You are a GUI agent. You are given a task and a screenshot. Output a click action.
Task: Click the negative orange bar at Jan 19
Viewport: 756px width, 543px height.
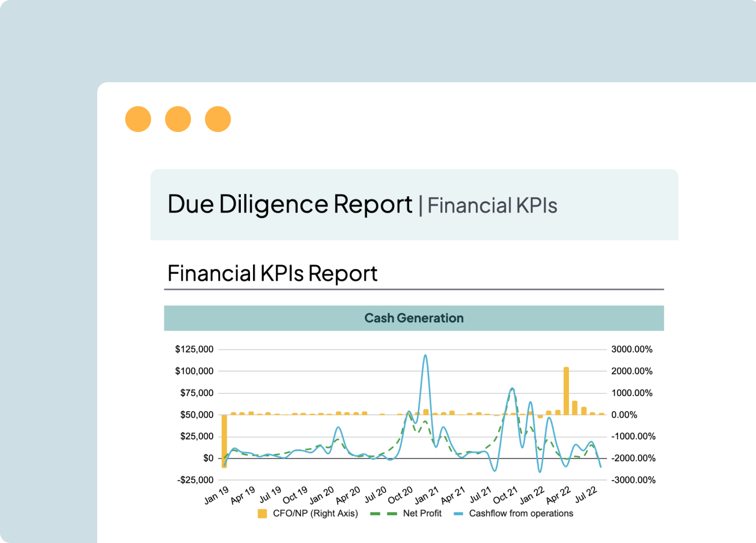coord(224,440)
